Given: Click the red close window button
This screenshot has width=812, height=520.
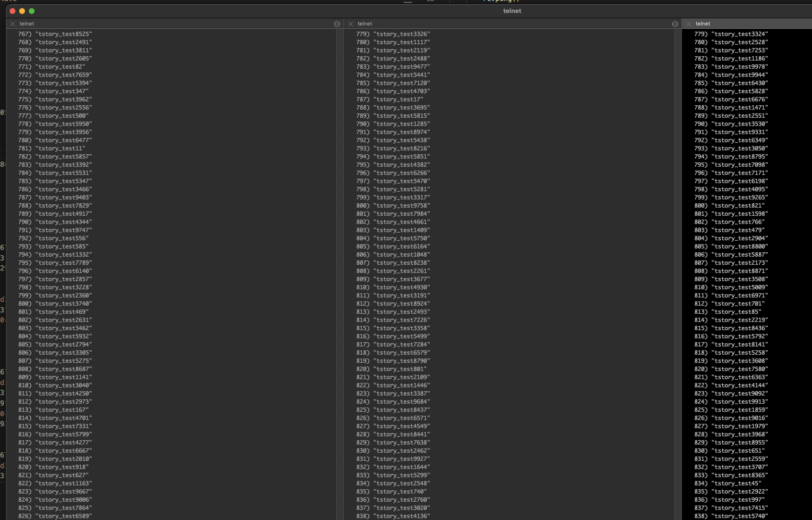Looking at the screenshot, I should [x=12, y=11].
